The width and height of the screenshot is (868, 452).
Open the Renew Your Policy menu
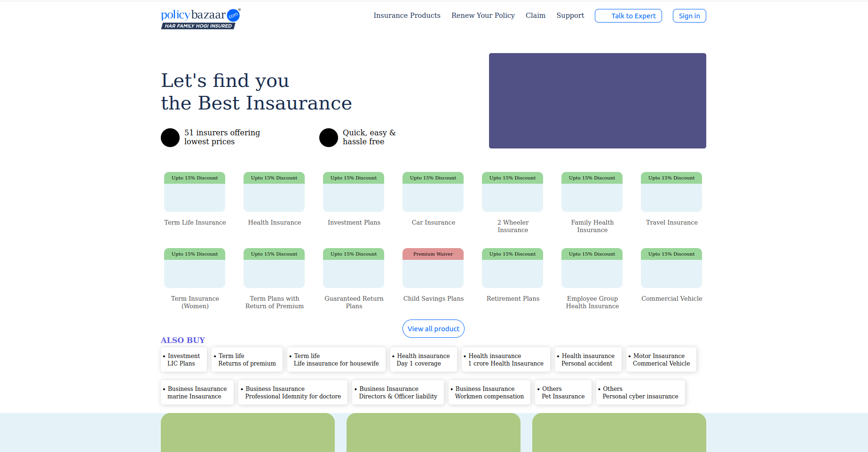[x=483, y=16]
